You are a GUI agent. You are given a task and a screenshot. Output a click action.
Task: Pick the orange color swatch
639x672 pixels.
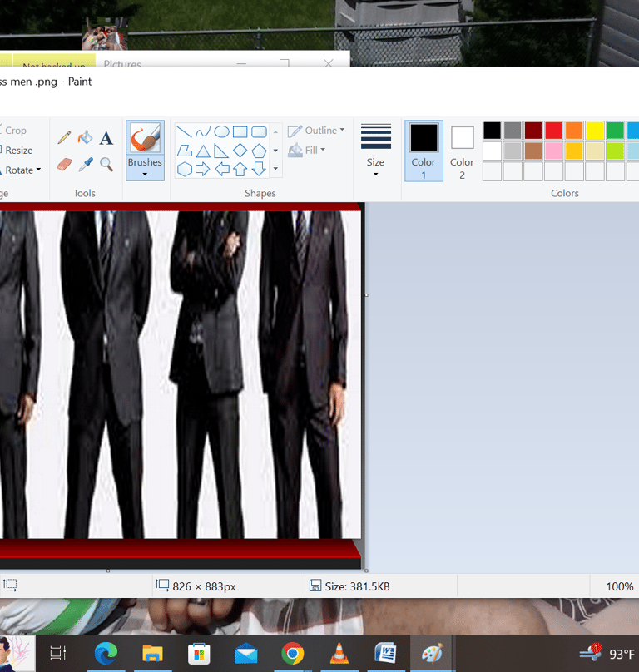pyautogui.click(x=574, y=131)
